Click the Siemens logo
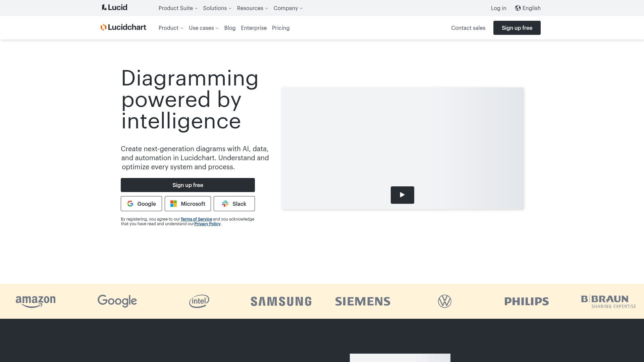 (363, 301)
